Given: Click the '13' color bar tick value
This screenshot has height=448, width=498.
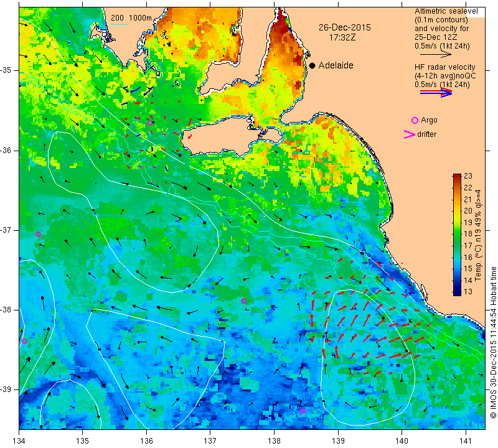Looking at the screenshot, I should pyautogui.click(x=468, y=291).
